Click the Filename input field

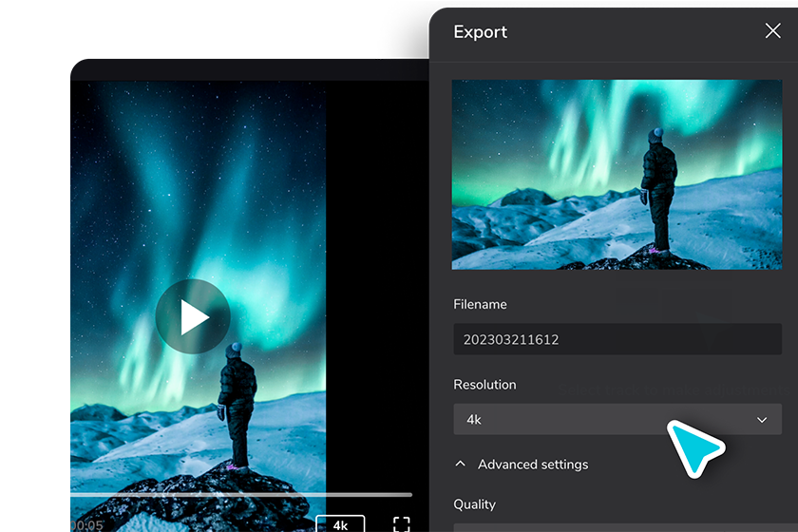[617, 339]
